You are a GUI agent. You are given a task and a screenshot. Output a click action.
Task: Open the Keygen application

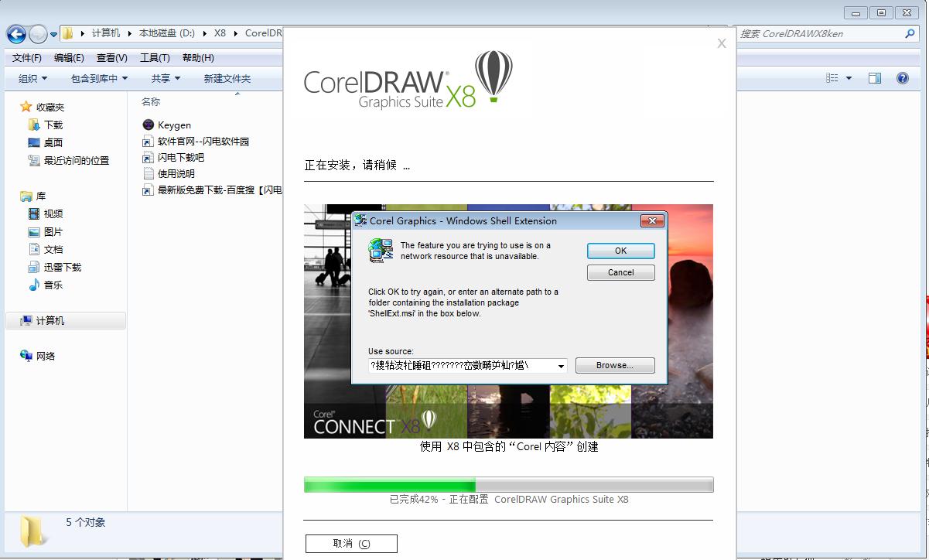click(173, 125)
